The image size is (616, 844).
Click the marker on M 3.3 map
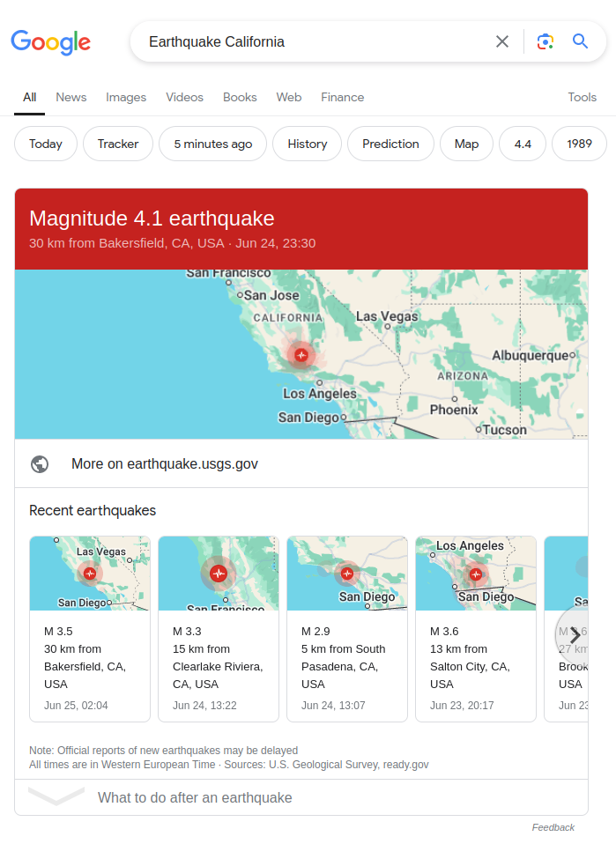tap(219, 574)
